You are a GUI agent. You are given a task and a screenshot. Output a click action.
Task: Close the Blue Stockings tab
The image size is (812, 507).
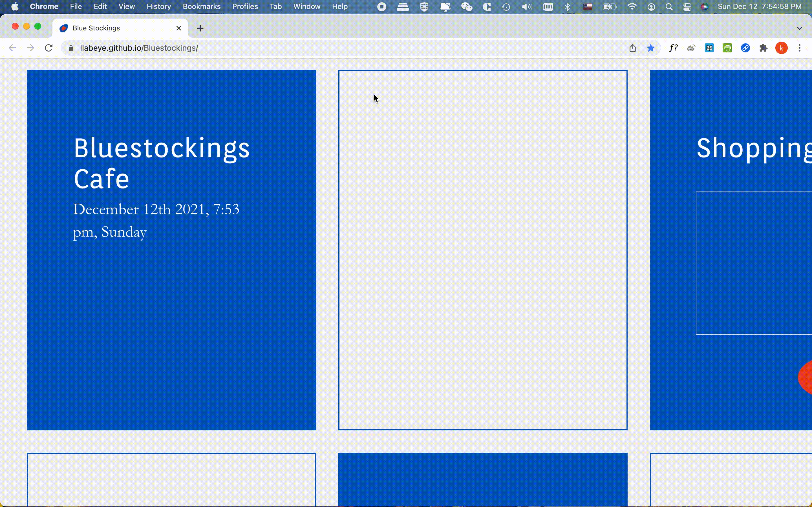[179, 28]
